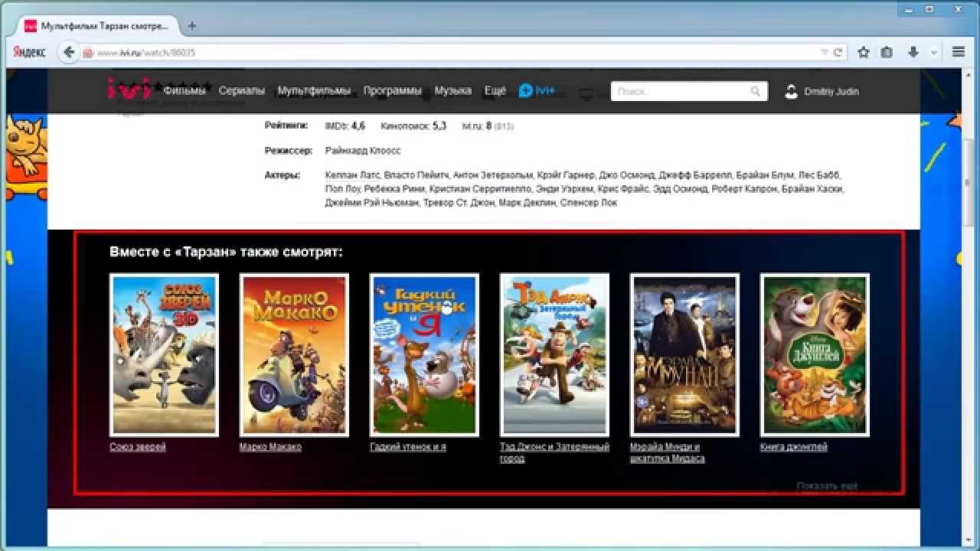Click the Показать ещё link
This screenshot has width=980, height=551.
click(x=827, y=486)
